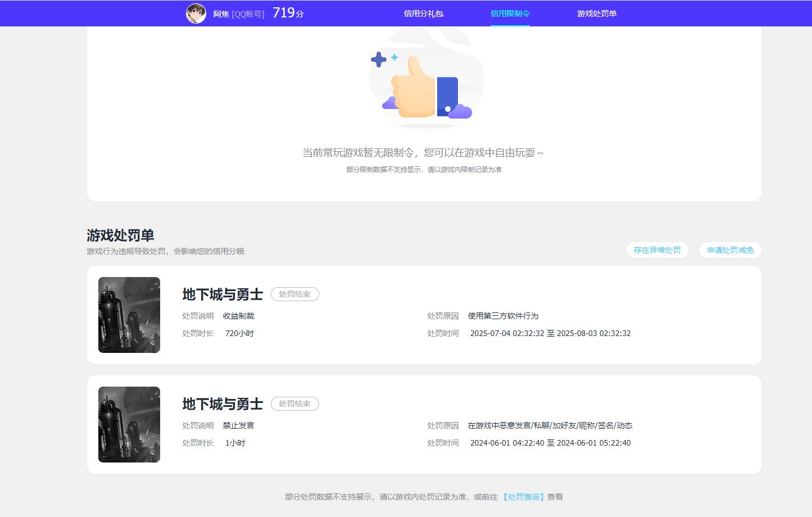812x517 pixels.
Task: Click the 使用第三方软件行为 penalty reason
Action: pos(503,316)
